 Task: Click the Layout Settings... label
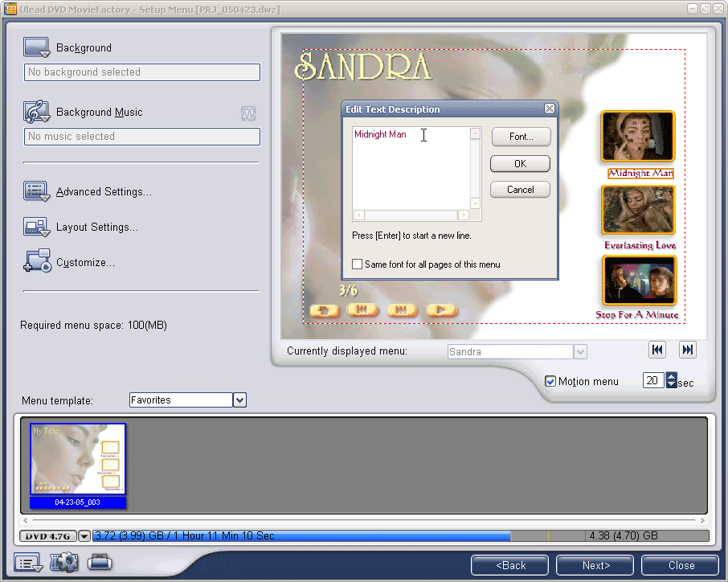click(97, 227)
